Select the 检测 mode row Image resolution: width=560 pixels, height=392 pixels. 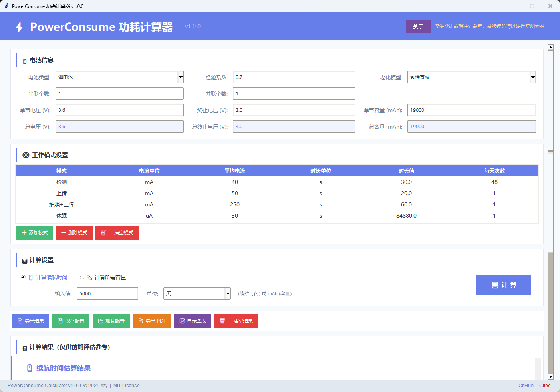277,182
